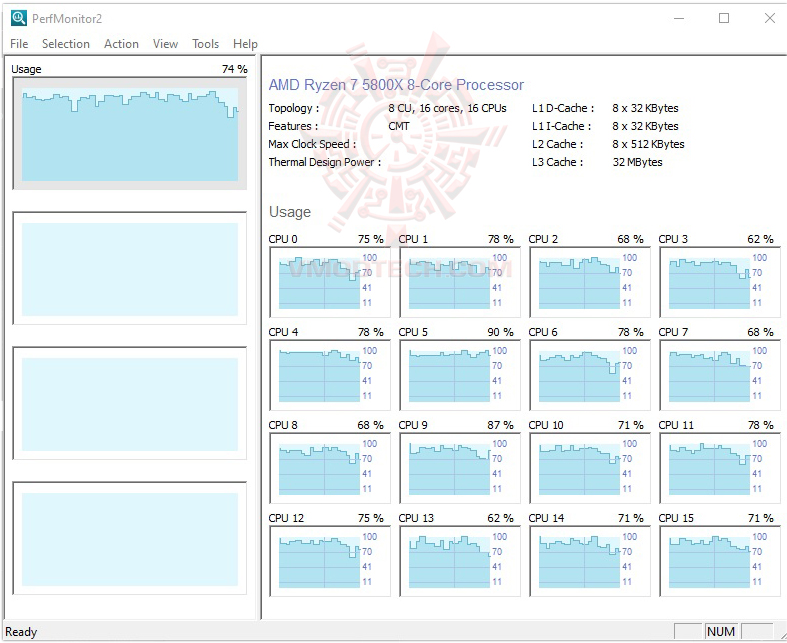Maximize the PerfMonitor2 window

[724, 19]
